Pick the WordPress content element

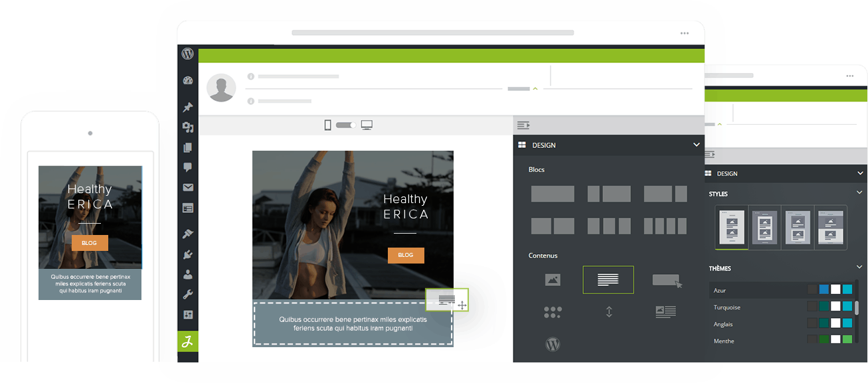(x=553, y=345)
